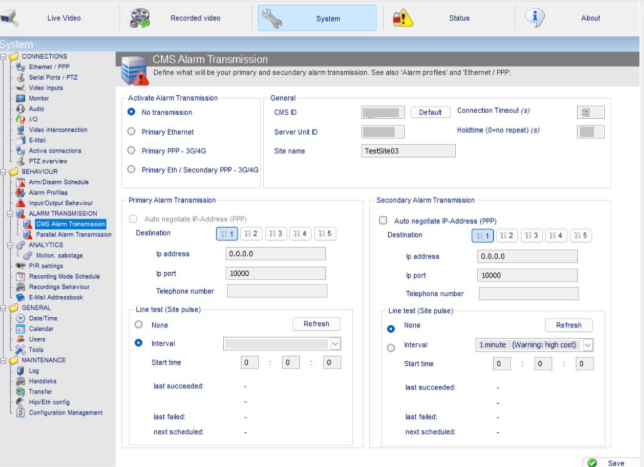The width and height of the screenshot is (644, 467).
Task: Open the Primary interval dropdown
Action: 335,343
